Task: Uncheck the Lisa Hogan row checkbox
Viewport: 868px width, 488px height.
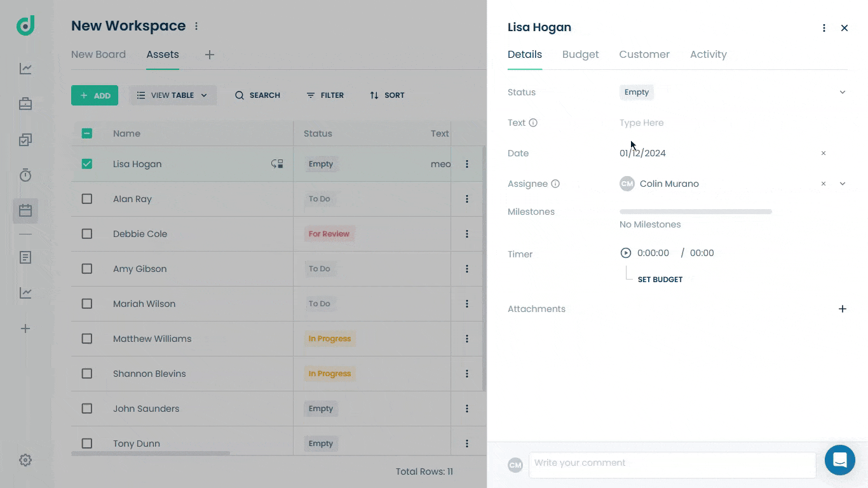Action: click(x=87, y=164)
